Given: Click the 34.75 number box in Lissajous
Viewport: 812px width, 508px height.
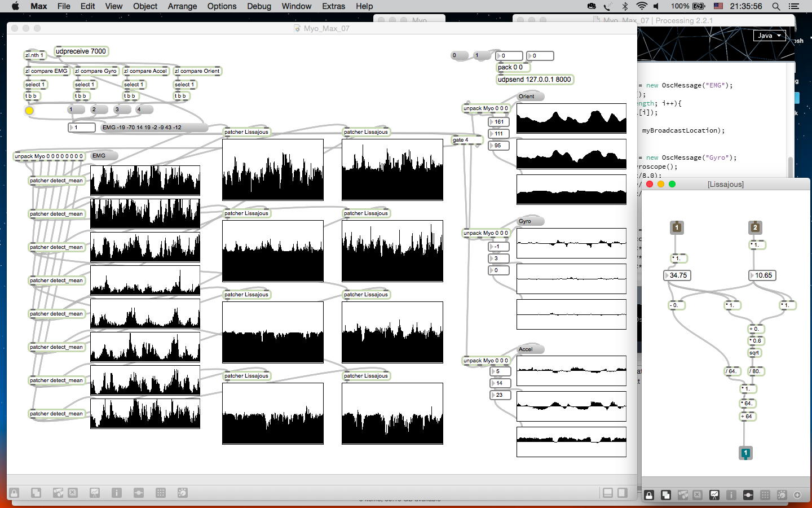Looking at the screenshot, I should 678,275.
